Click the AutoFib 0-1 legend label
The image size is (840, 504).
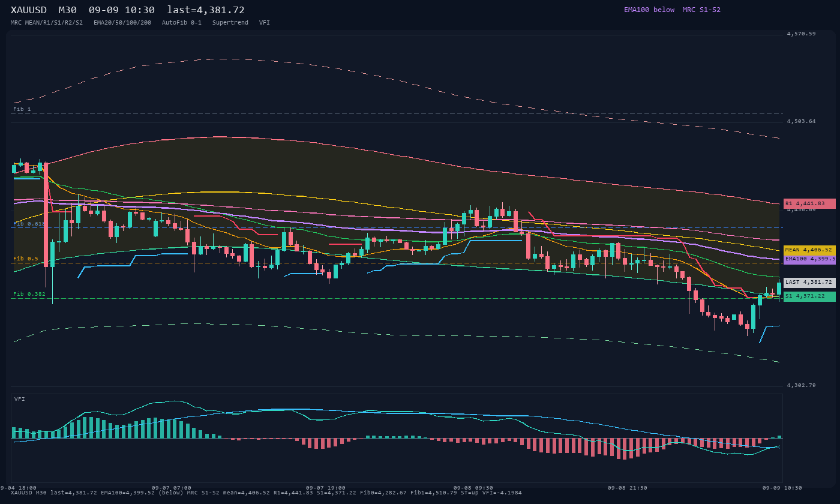(182, 23)
